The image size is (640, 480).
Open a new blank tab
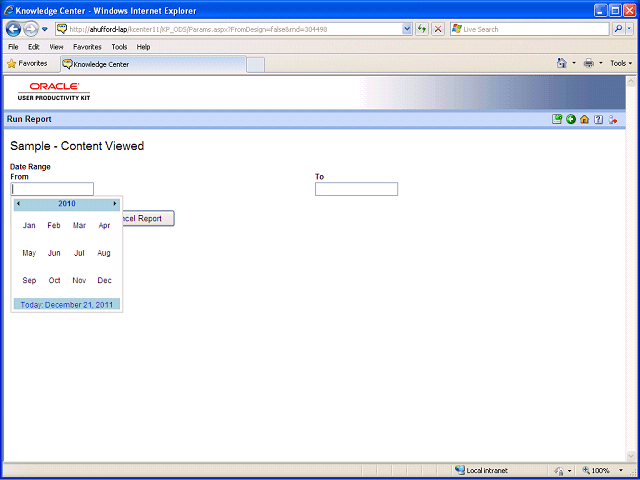pyautogui.click(x=256, y=65)
